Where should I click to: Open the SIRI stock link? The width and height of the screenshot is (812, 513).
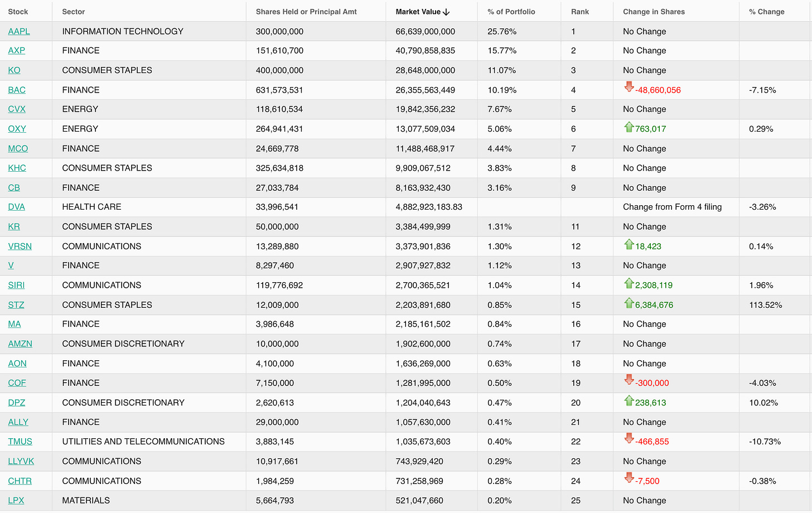click(17, 285)
